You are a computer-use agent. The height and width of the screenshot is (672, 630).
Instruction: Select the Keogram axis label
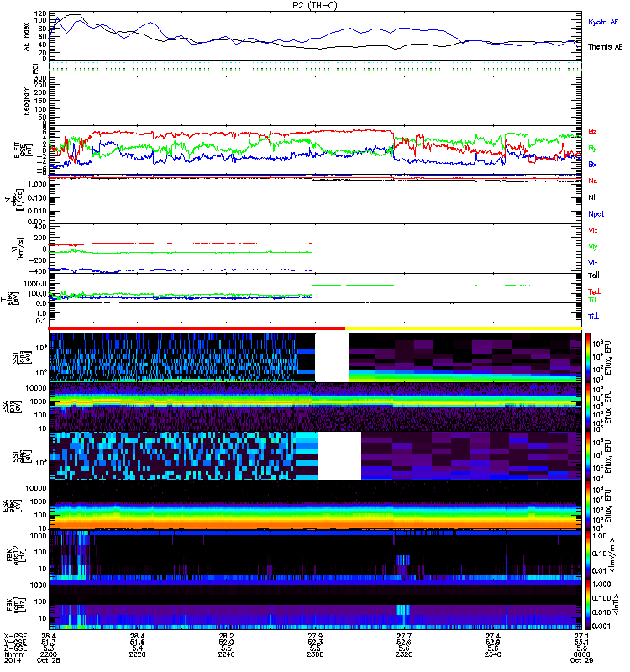27,100
